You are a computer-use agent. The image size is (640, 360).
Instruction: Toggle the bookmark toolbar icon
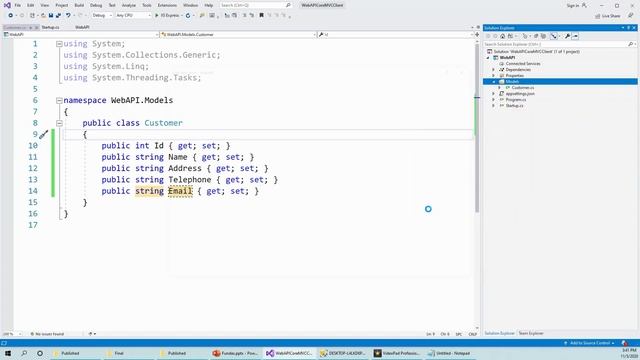(262, 16)
